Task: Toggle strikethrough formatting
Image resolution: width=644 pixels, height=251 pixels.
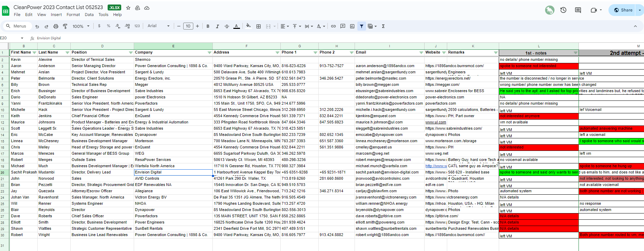Action: tap(227, 26)
